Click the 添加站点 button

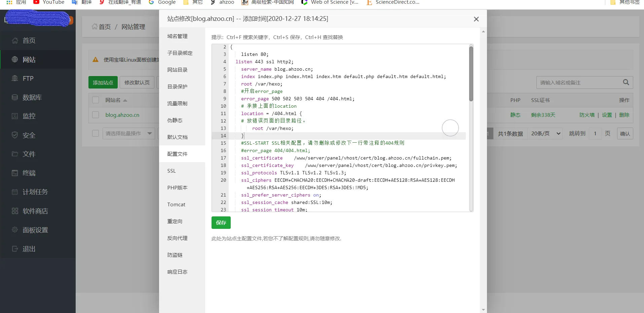pyautogui.click(x=103, y=82)
